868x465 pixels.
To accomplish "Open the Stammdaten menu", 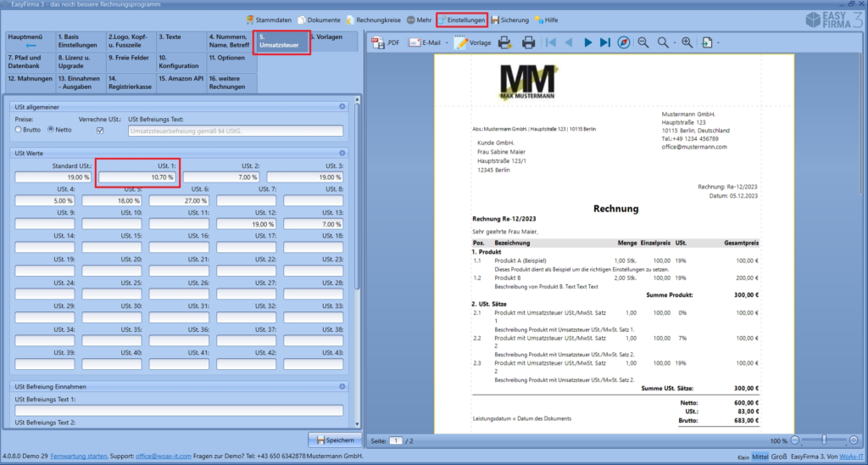I will [270, 20].
